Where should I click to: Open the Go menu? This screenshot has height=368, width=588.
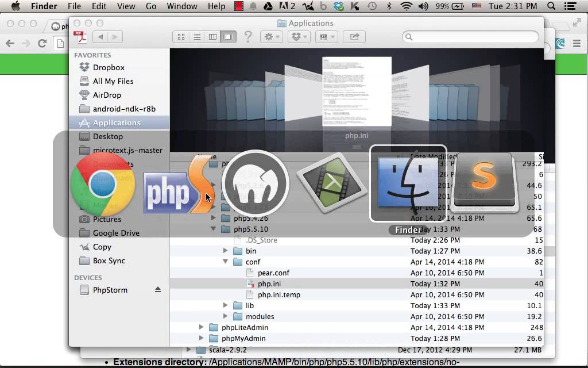tap(151, 6)
